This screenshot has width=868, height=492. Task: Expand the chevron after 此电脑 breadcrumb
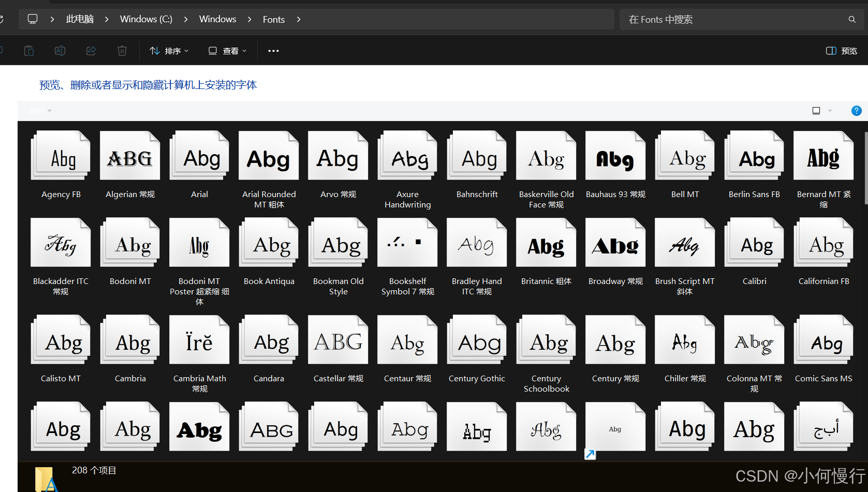[x=107, y=19]
